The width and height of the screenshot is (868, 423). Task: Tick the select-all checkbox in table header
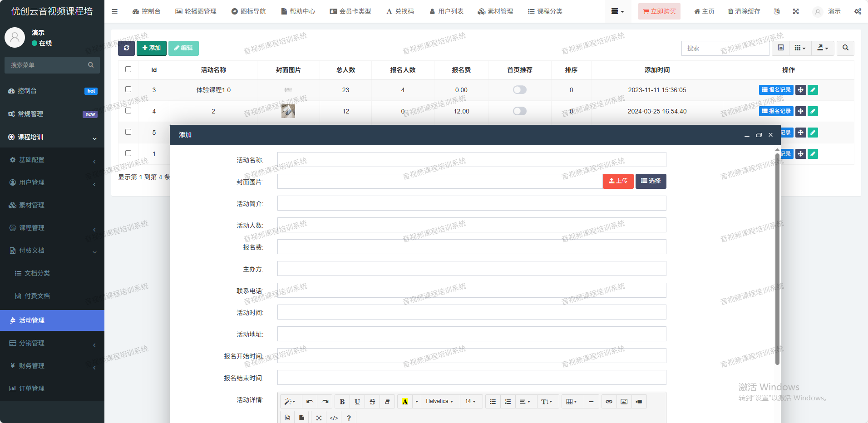coord(128,69)
